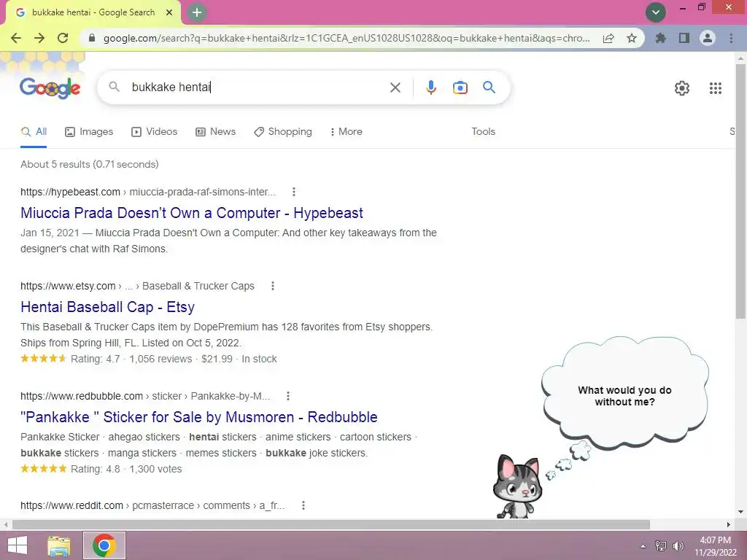This screenshot has width=747, height=560.
Task: Open Google quick settings gear
Action: tap(682, 88)
